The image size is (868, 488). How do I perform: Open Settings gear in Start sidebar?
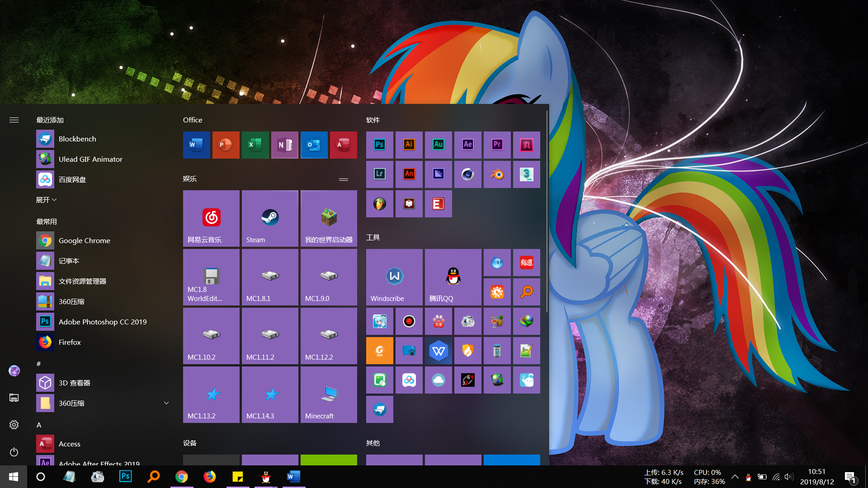coord(14,425)
